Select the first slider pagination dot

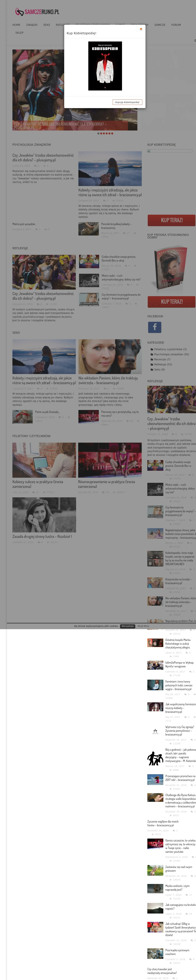click(98, 134)
